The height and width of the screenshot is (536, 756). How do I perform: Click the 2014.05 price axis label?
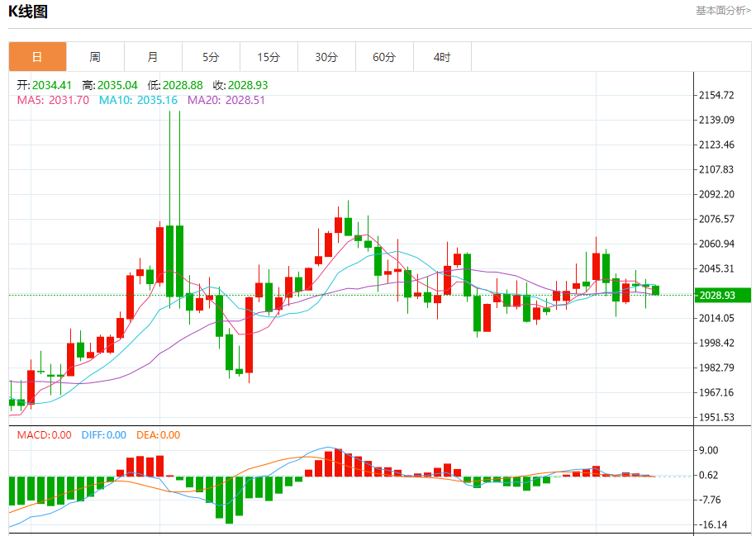(x=716, y=318)
